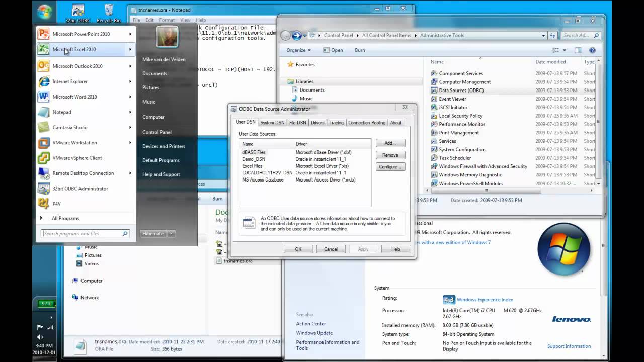This screenshot has height=362, width=644.
Task: Open address bar history dropdown
Action: pyautogui.click(x=543, y=36)
